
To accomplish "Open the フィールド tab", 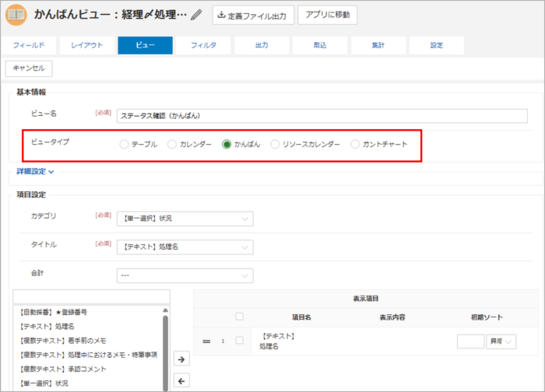I will (x=29, y=45).
